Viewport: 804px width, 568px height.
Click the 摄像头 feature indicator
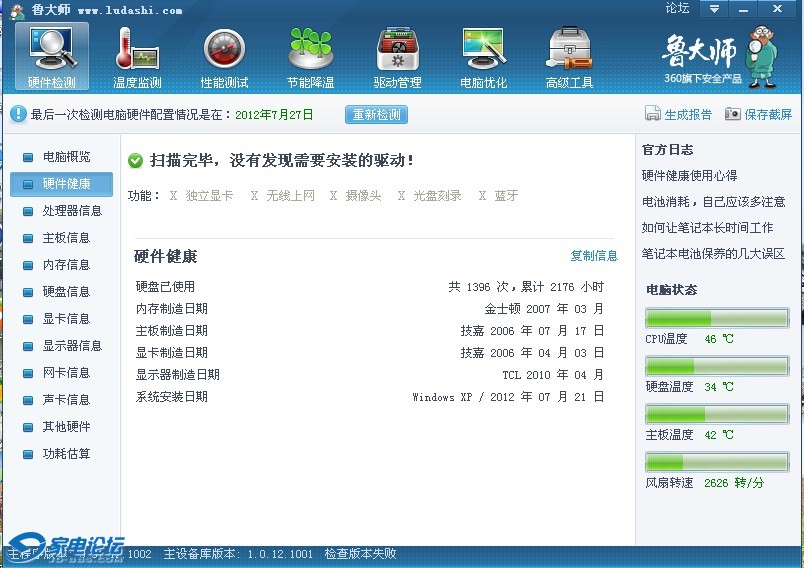[356, 195]
